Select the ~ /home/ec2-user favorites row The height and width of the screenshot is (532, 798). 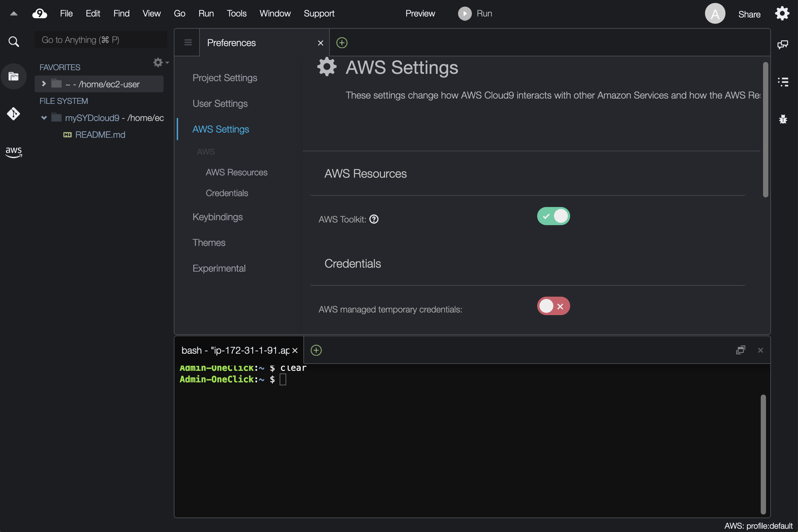point(99,84)
